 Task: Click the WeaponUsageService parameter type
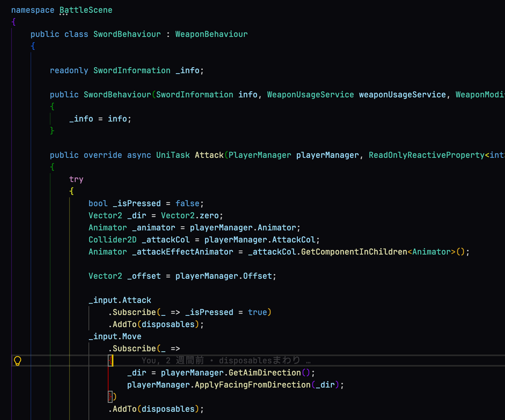point(310,94)
